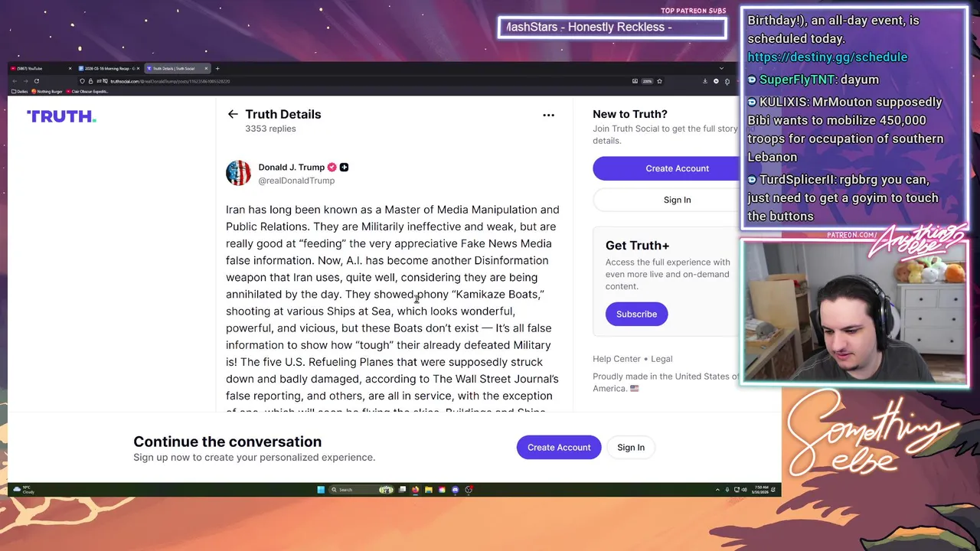Open the Windows Start menu
The height and width of the screenshot is (551, 980).
tap(321, 490)
